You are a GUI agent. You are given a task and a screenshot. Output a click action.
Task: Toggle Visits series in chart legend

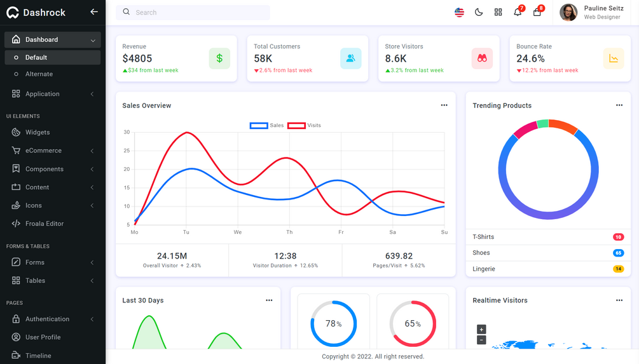click(304, 125)
